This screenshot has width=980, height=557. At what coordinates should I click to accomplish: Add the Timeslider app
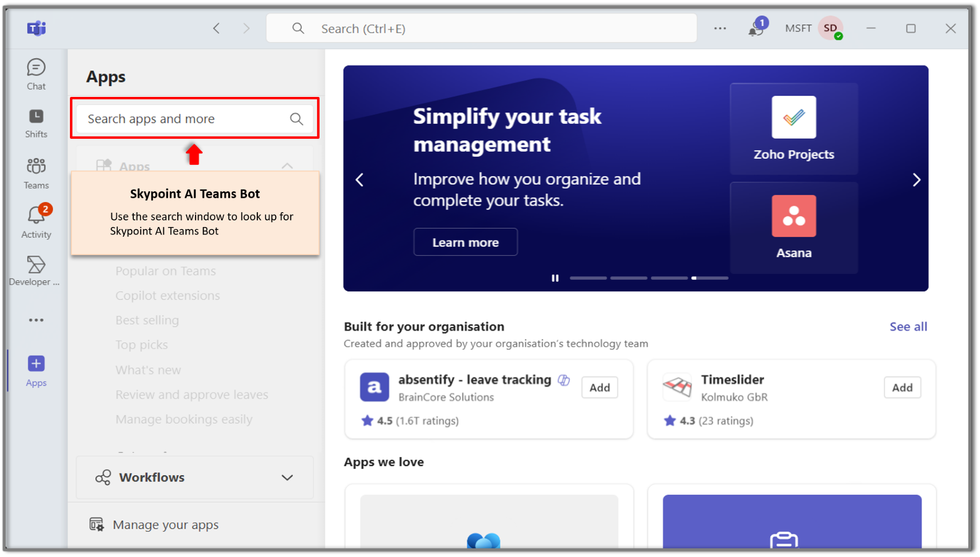902,388
